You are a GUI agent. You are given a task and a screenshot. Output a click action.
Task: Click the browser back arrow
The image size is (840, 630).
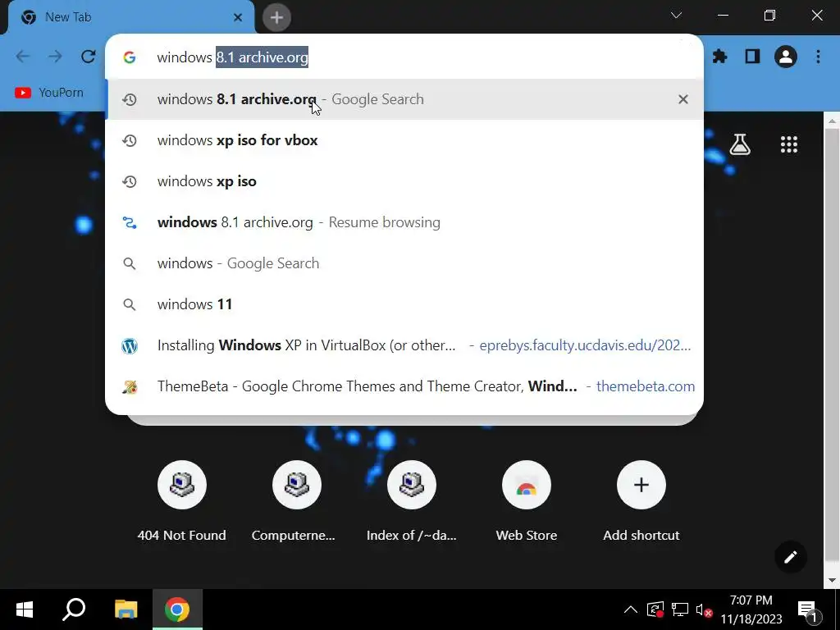[22, 57]
